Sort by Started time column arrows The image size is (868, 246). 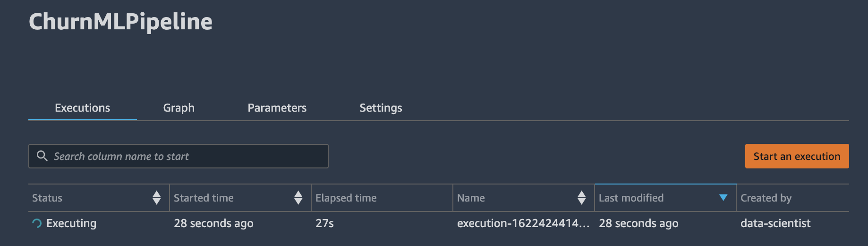coord(298,198)
